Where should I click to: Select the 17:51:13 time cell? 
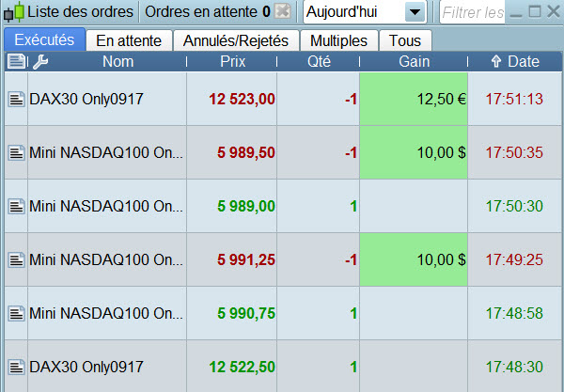click(515, 99)
